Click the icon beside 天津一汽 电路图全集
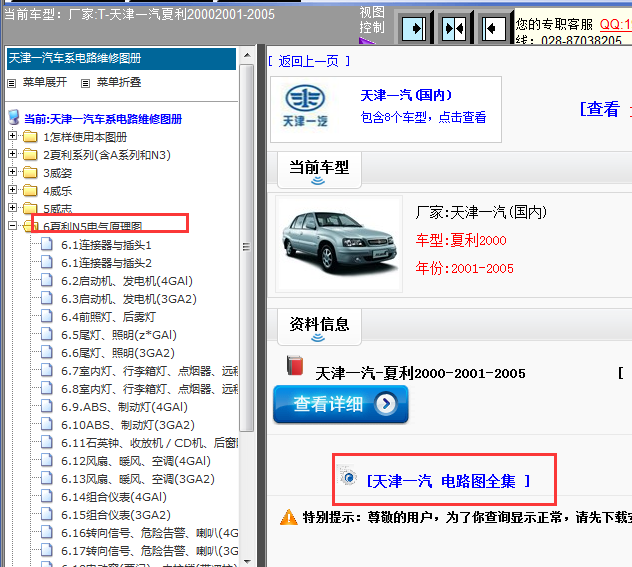Screen dimensions: 632x567 (x=348, y=478)
